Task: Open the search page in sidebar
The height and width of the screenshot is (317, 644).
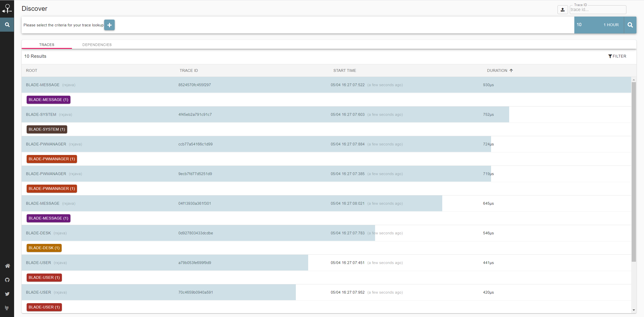Action: click(7, 25)
